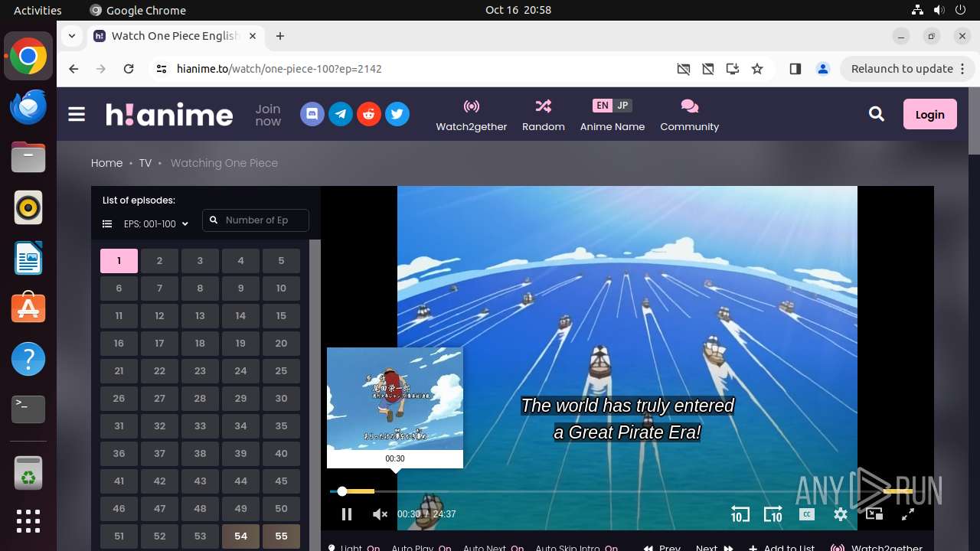Seek on the video progress bar
The image size is (980, 551).
[x=620, y=491]
